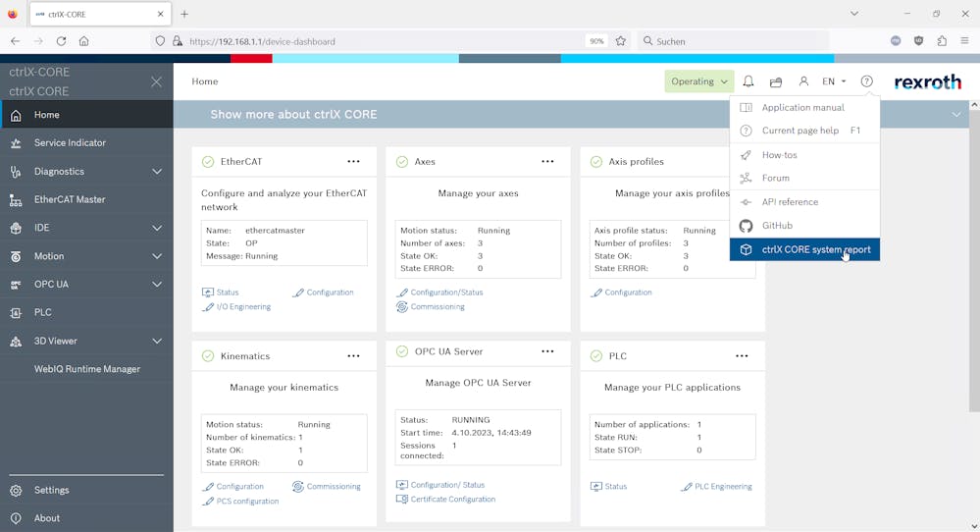Click the About info icon
This screenshot has height=532, width=980.
(x=17, y=518)
